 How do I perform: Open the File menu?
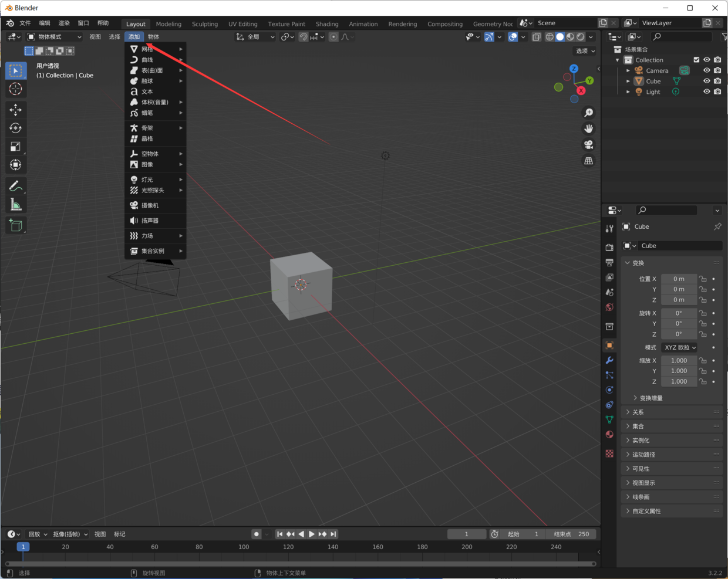[x=25, y=23]
